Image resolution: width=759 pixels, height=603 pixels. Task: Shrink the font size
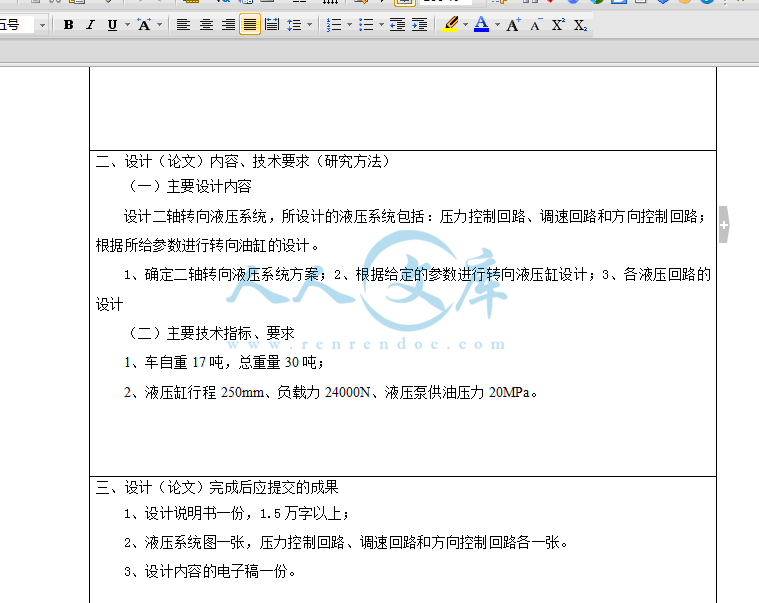[x=536, y=25]
